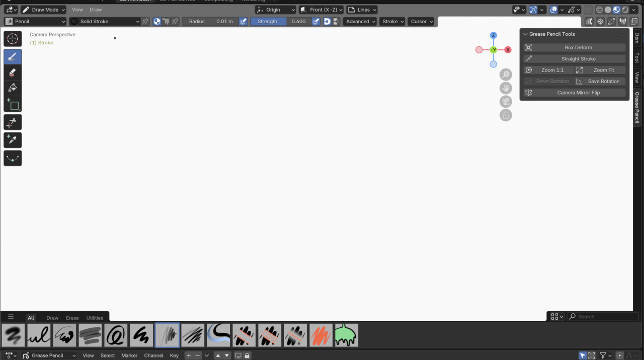The width and height of the screenshot is (644, 360).
Task: Open the Channel menu in dope sheet
Action: [153, 355]
